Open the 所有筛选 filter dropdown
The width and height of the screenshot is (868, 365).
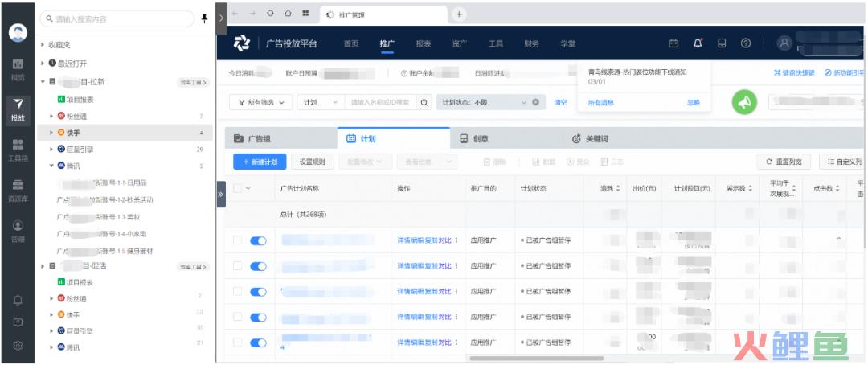(260, 102)
